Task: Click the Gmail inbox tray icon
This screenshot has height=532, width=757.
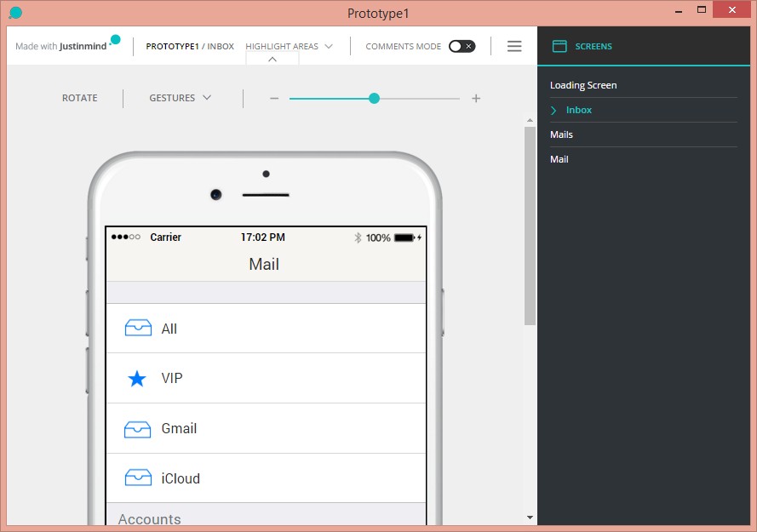Action: (x=138, y=429)
